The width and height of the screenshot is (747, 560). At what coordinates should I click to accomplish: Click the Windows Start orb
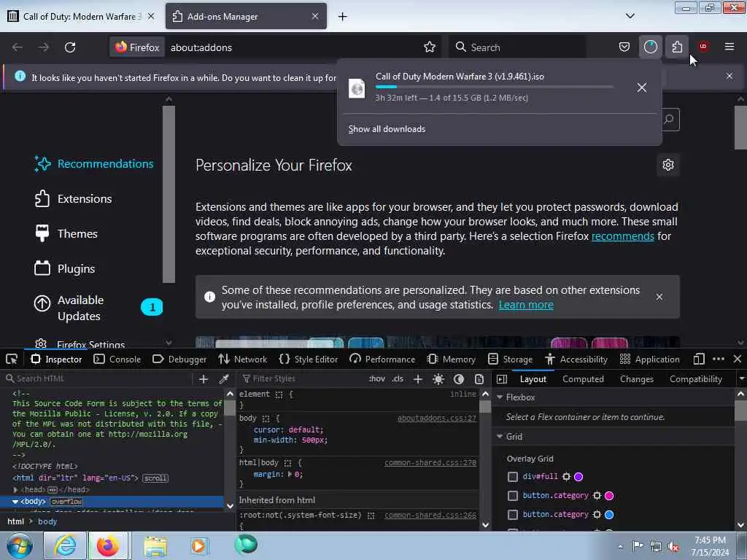pos(19,545)
